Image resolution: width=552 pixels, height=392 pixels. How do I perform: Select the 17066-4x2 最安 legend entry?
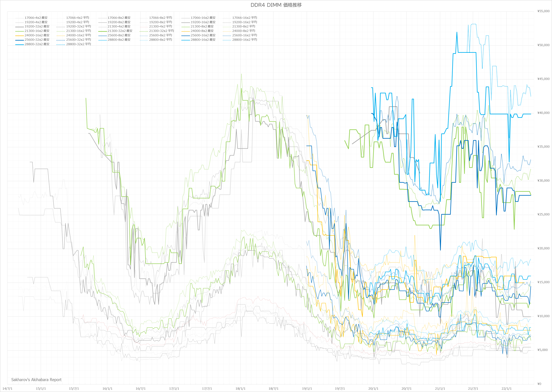(x=36, y=18)
